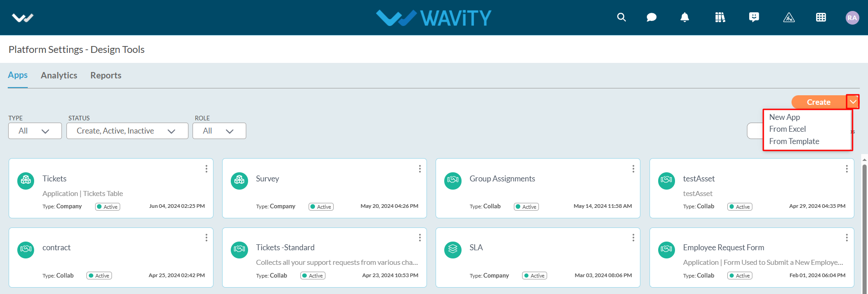Open the feedback smiley message icon
This screenshot has width=868, height=294.
(x=754, y=17)
